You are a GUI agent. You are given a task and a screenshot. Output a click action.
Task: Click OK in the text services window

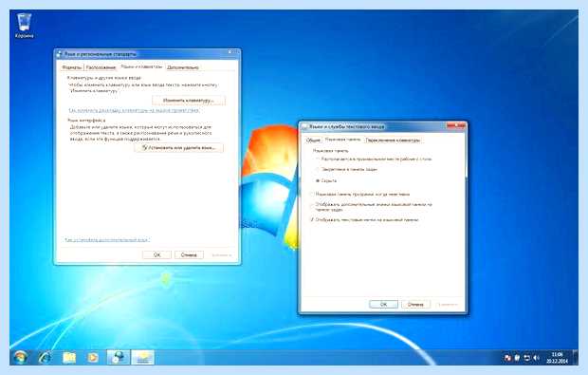click(383, 305)
